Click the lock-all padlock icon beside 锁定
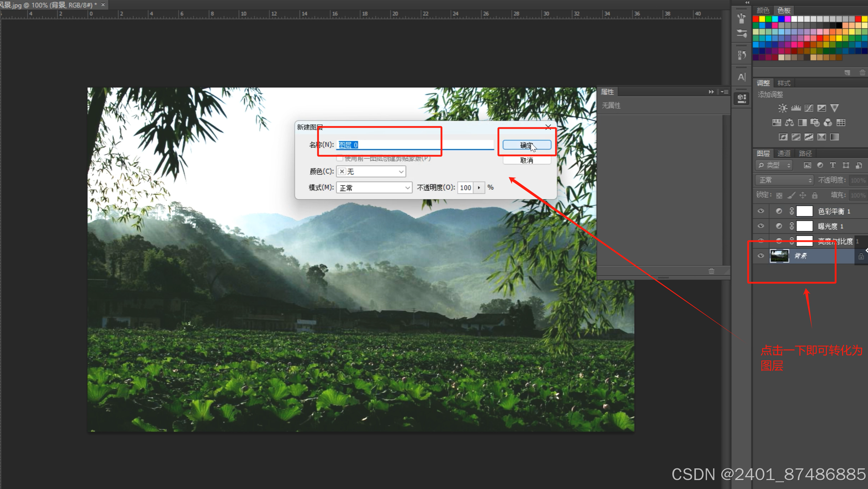Screen dimensions: 868x489 click(x=815, y=195)
